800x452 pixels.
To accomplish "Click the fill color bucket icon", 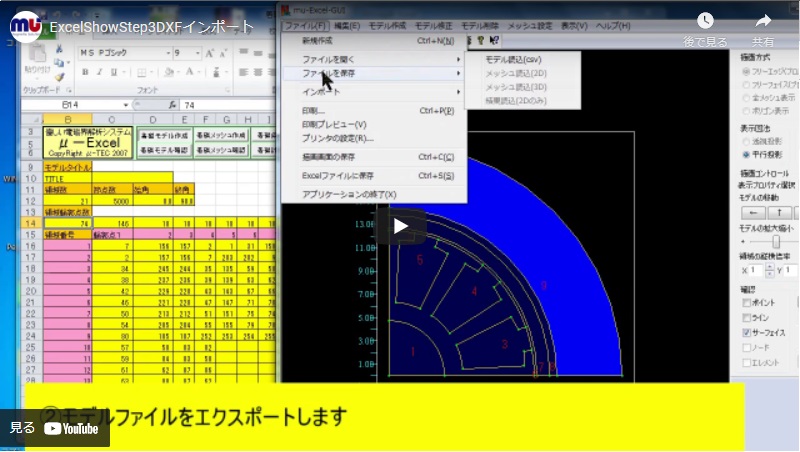I will pos(169,72).
